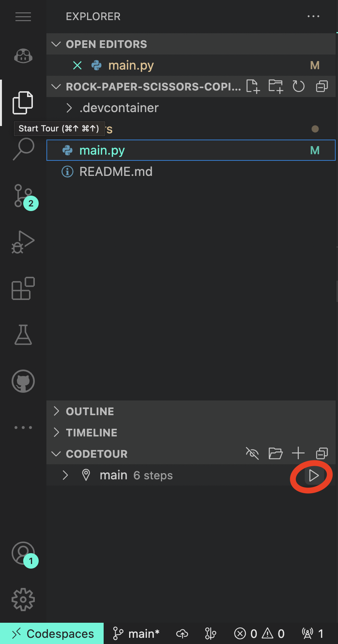
Task: Collapse the Open Editors section
Action: [x=56, y=44]
